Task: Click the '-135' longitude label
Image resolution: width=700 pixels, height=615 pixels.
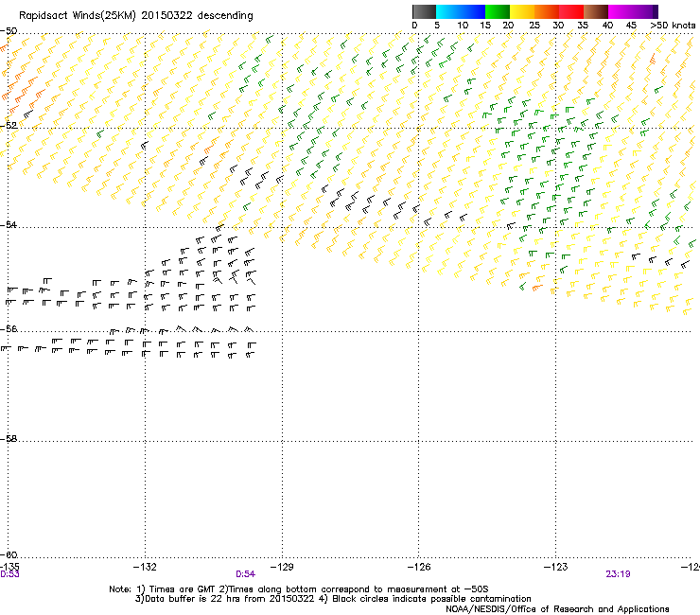Action: click(x=9, y=567)
